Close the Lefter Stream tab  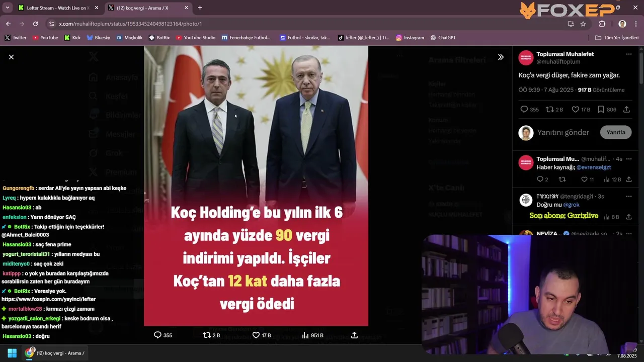(97, 8)
